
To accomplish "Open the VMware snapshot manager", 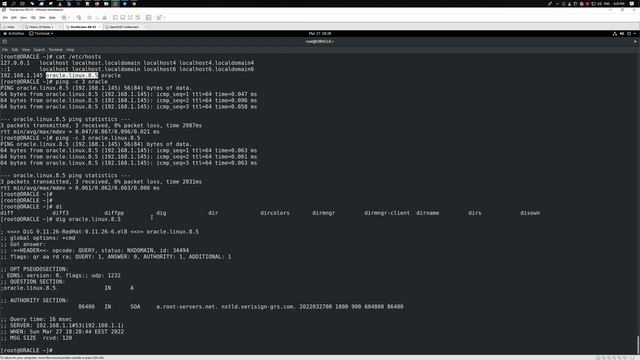I will tap(105, 18).
